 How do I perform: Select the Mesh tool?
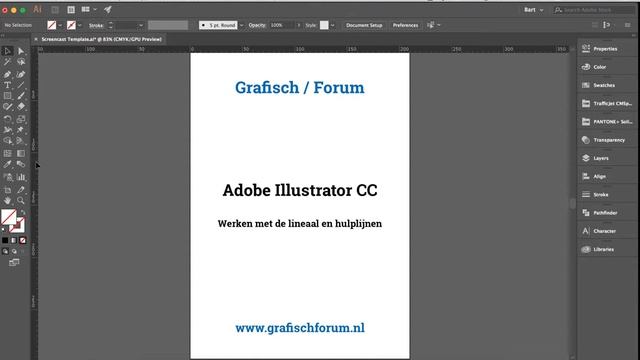pos(7,153)
